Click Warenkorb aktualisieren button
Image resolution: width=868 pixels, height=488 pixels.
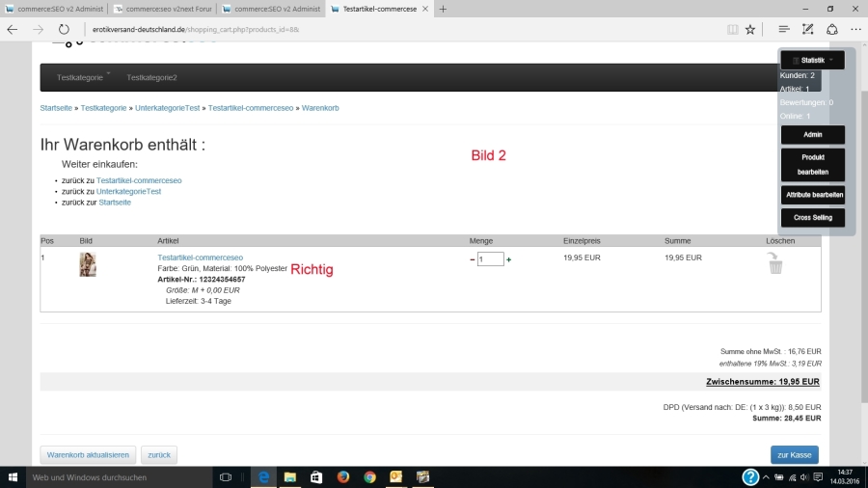[x=88, y=454]
